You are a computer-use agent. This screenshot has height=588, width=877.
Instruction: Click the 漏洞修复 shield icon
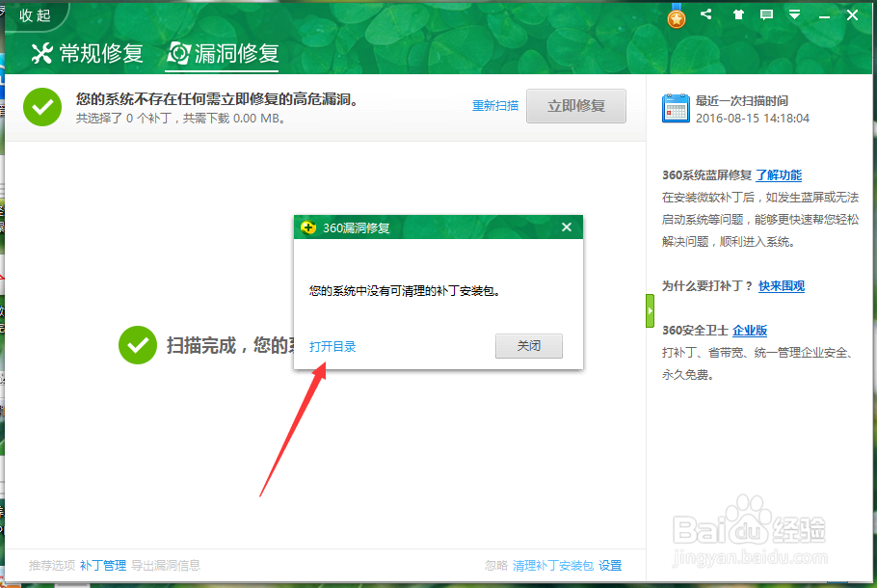pos(178,55)
